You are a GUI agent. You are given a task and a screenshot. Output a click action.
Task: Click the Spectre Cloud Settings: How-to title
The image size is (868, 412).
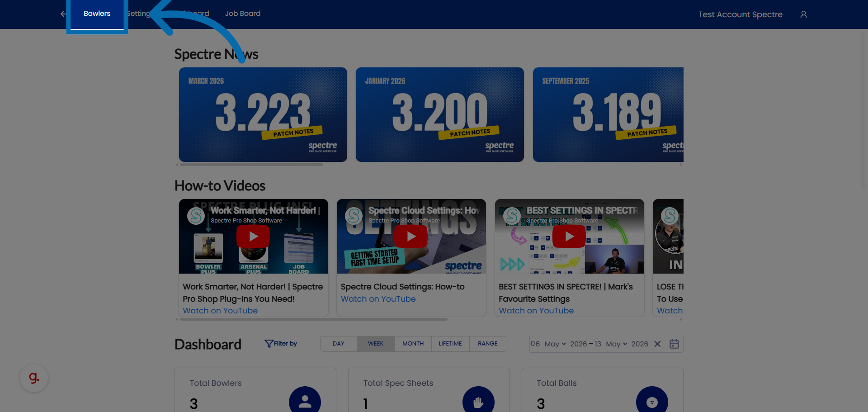(x=402, y=287)
